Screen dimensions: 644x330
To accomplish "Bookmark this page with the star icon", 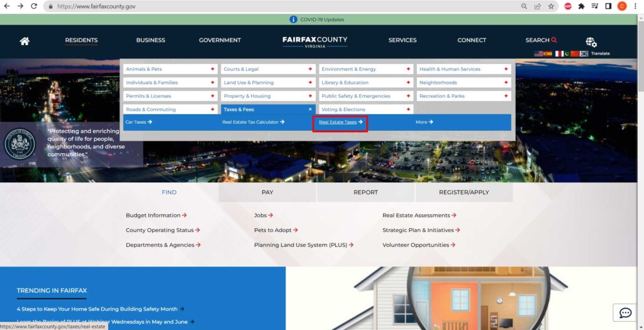I will coord(551,6).
